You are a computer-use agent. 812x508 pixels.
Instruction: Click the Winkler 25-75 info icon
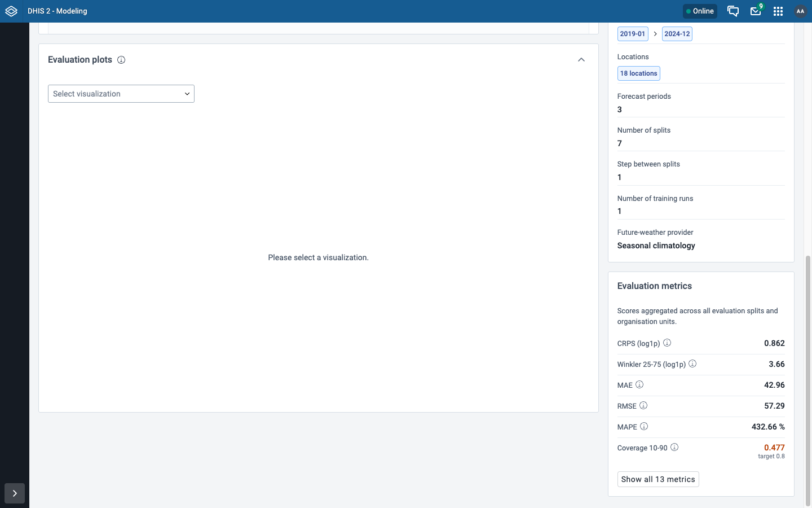click(692, 364)
